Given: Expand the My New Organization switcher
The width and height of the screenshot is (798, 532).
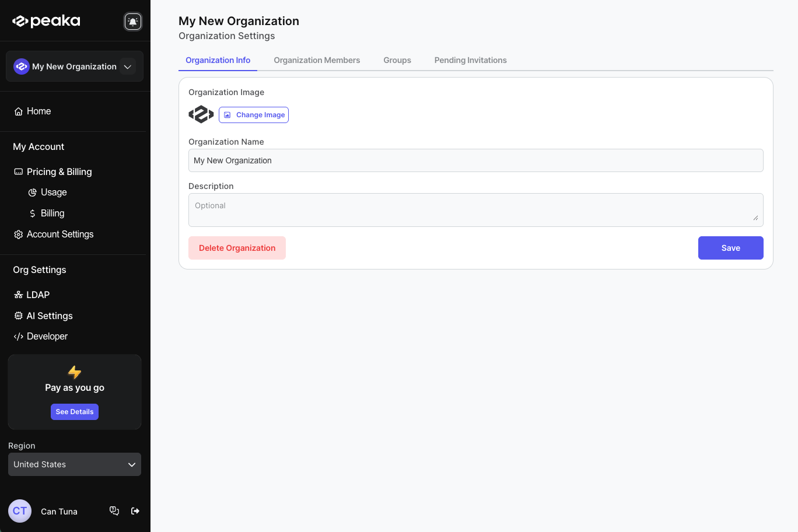Looking at the screenshot, I should point(127,66).
